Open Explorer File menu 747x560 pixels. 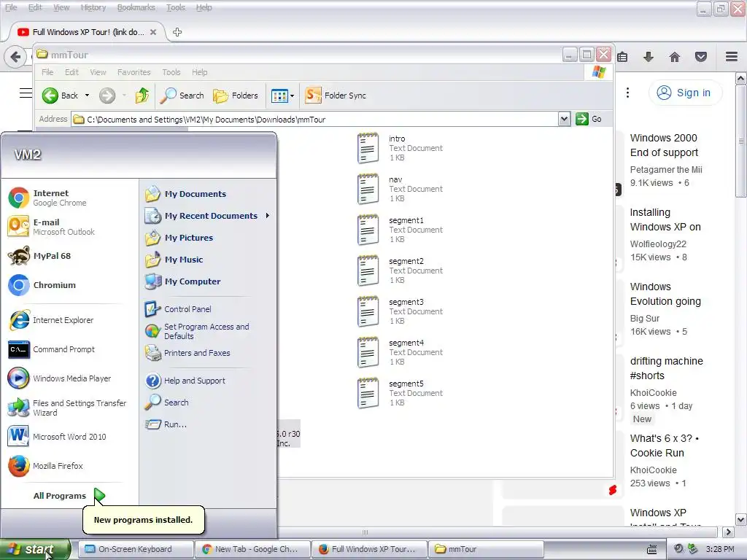tap(47, 72)
